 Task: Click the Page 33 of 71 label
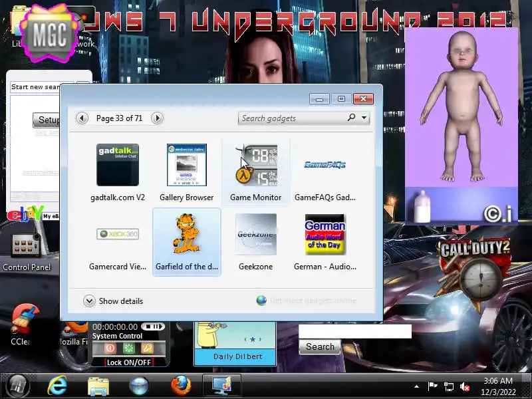click(119, 118)
